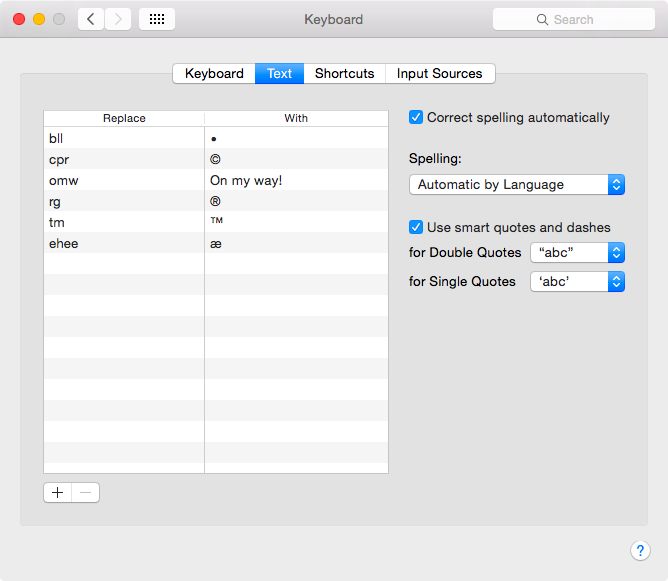The width and height of the screenshot is (668, 581).
Task: Remove replacement with minus button
Action: [86, 492]
